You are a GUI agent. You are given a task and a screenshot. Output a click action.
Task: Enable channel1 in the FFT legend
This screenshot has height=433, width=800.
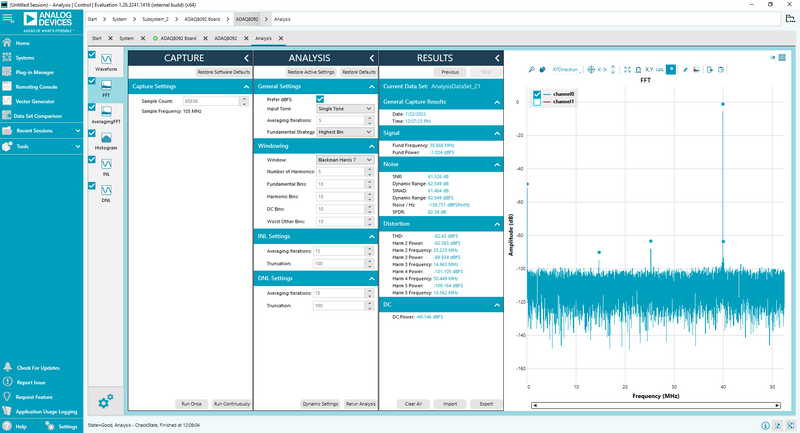tap(538, 102)
